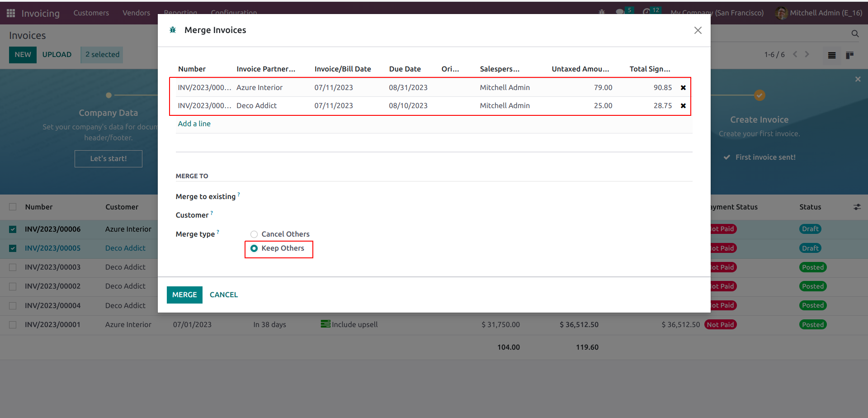868x418 pixels.
Task: Open the search magnifier on Invoices page
Action: pyautogui.click(x=855, y=34)
